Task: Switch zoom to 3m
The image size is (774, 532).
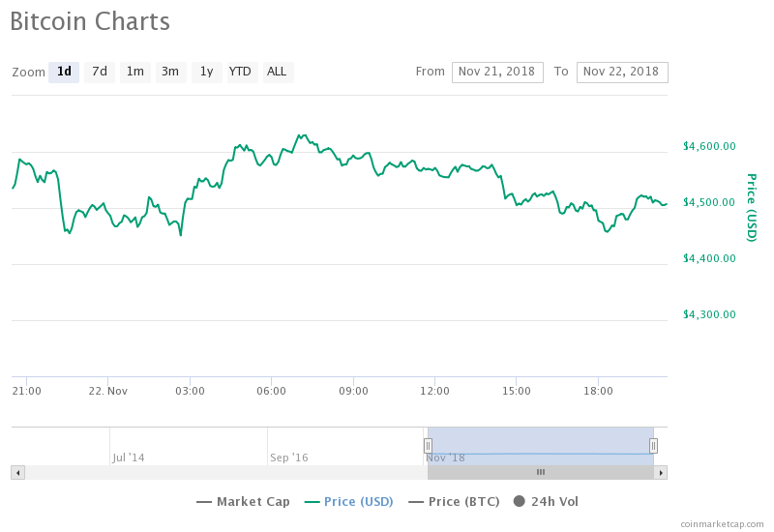Action: pos(171,72)
